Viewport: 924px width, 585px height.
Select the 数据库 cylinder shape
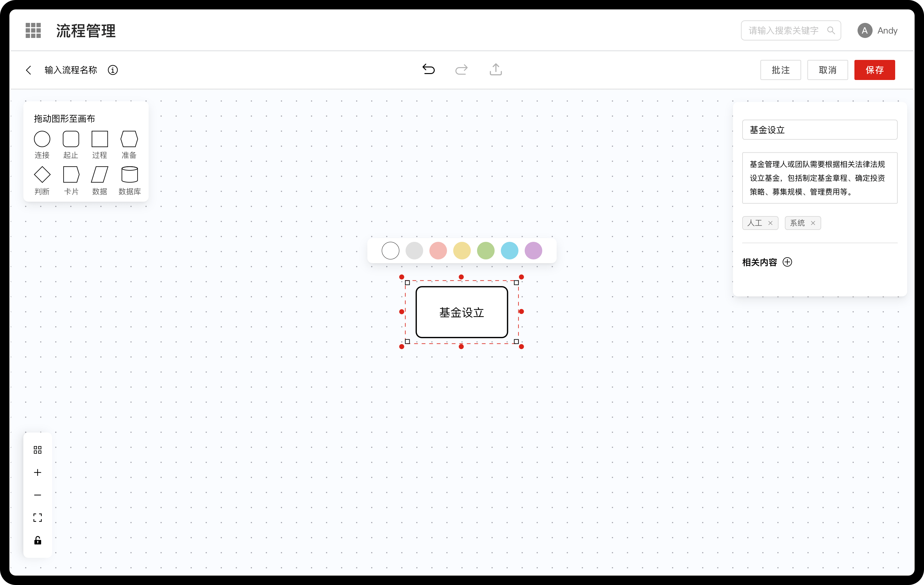[x=130, y=175]
